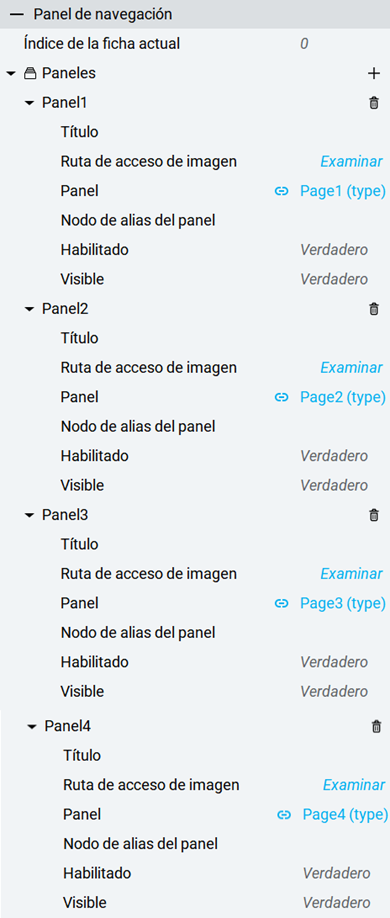Open the Page2 (type) link
This screenshot has height=918, width=390.
click(343, 398)
